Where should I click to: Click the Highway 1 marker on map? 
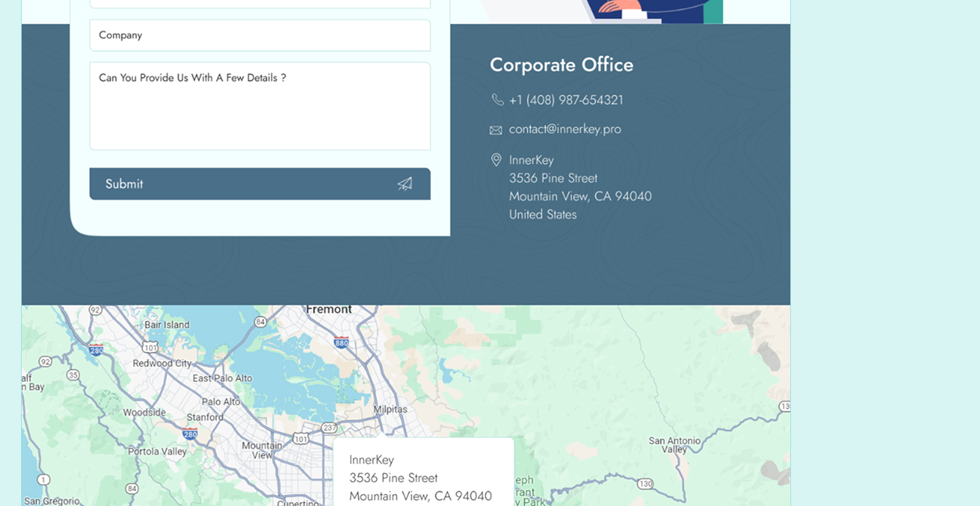43,479
